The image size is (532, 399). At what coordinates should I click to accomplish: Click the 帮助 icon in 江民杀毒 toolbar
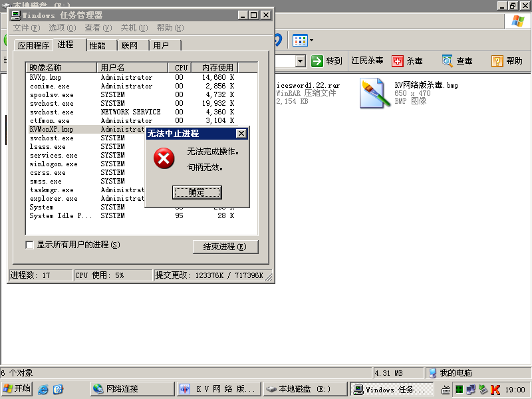[497, 61]
